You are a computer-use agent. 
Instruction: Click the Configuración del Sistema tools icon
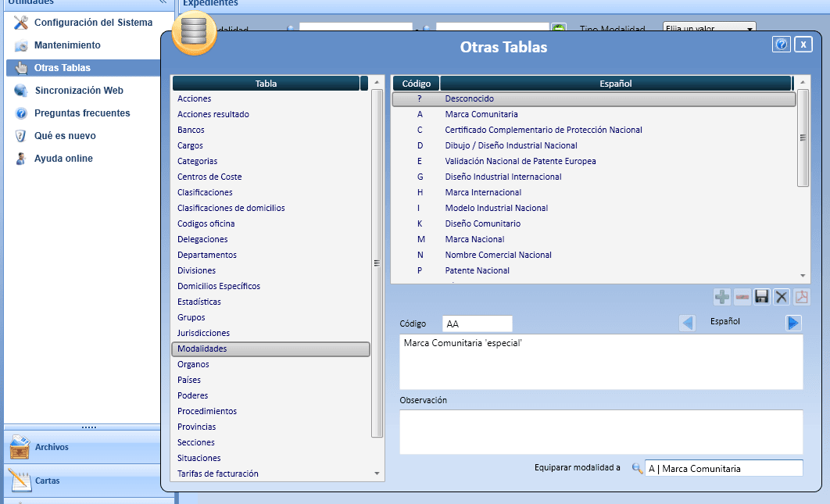20,23
